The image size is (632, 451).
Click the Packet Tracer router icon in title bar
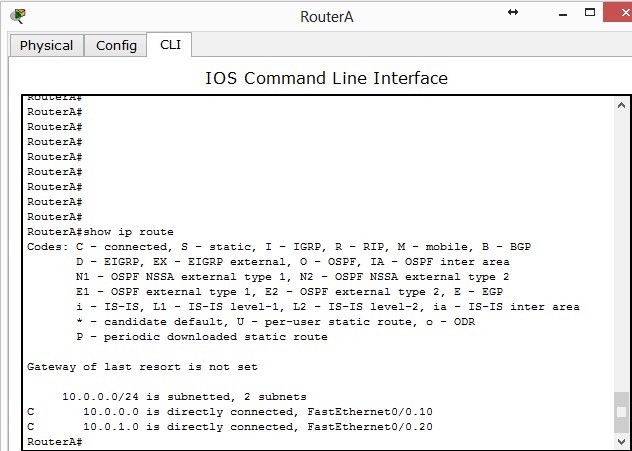coord(18,16)
